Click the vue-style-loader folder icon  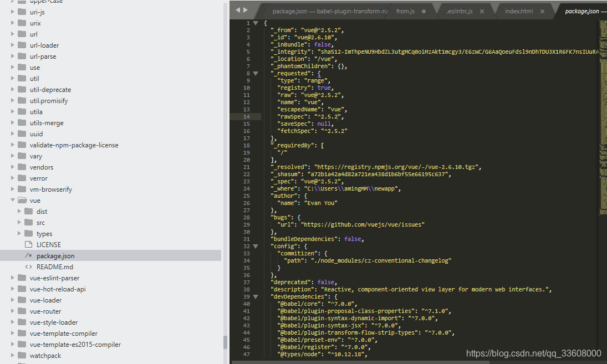[x=22, y=322]
